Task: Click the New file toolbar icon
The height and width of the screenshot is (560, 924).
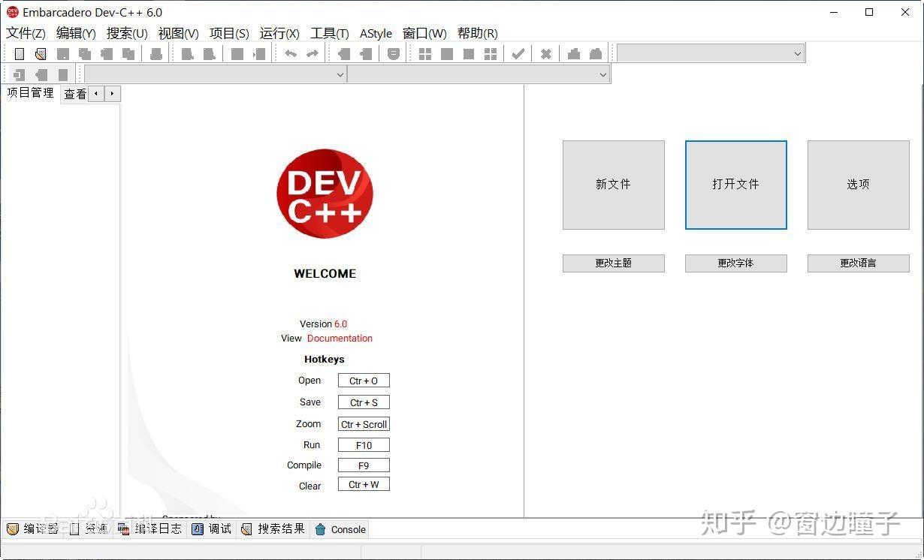Action: coord(19,53)
